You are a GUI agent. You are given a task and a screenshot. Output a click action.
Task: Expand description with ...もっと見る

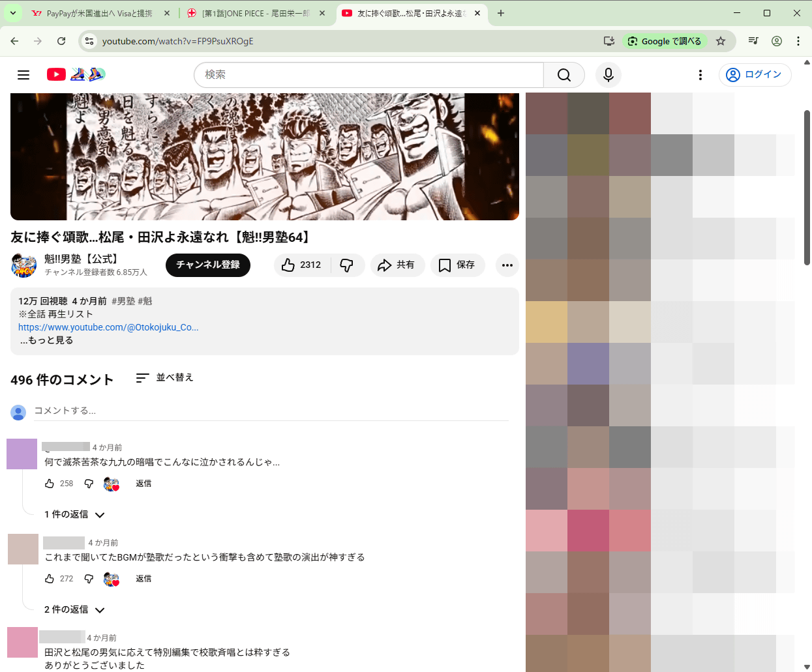click(x=46, y=340)
